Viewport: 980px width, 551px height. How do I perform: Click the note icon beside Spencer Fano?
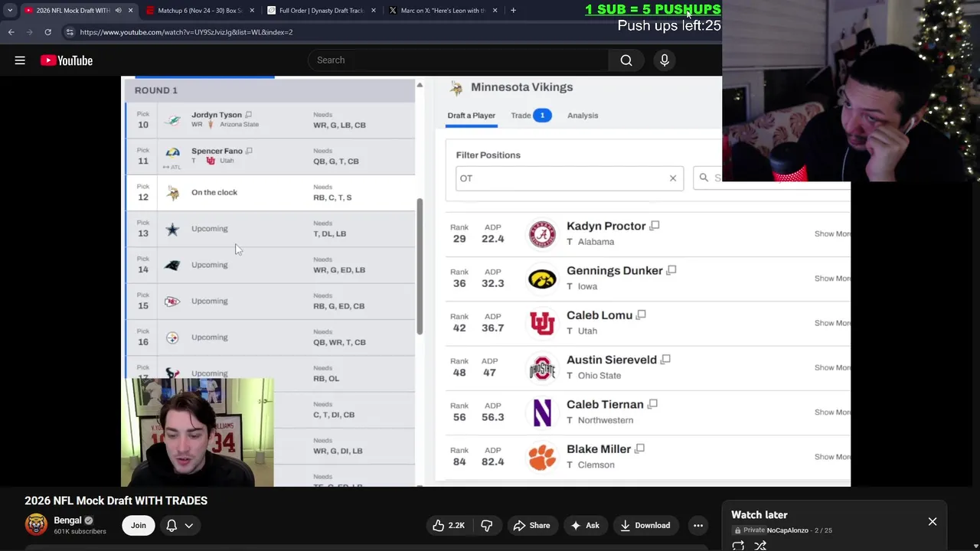pos(249,151)
